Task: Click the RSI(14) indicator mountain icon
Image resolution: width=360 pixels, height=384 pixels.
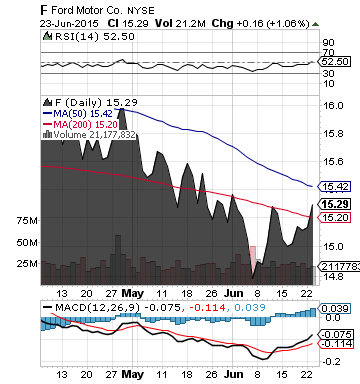Action: [47, 36]
